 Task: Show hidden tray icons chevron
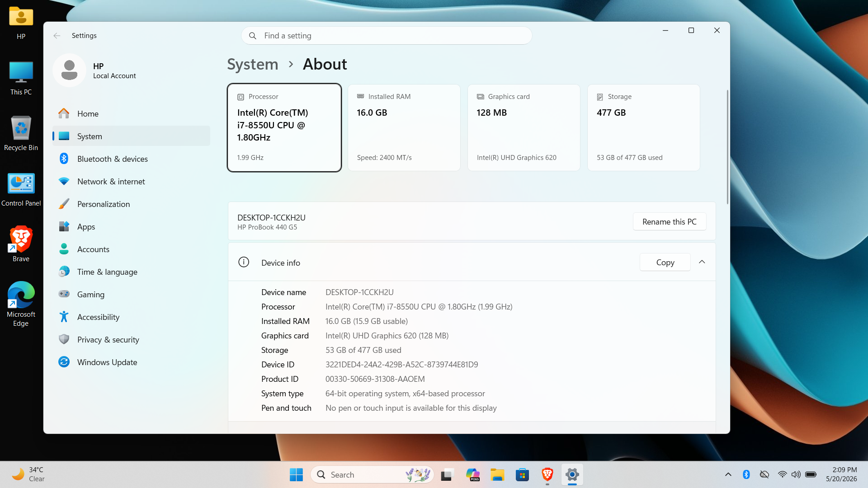point(728,474)
